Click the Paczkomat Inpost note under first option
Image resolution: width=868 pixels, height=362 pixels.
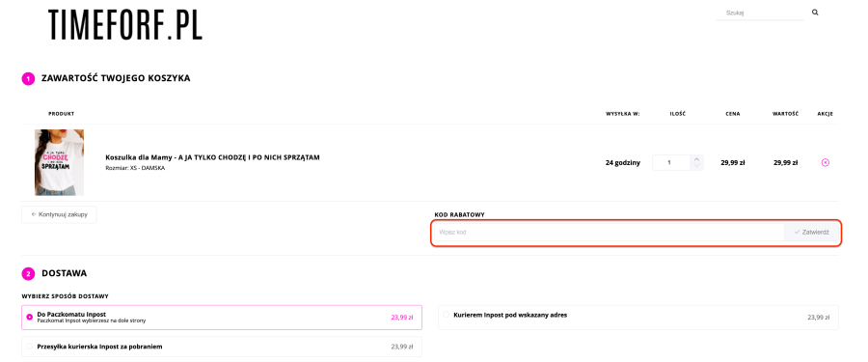(x=92, y=320)
